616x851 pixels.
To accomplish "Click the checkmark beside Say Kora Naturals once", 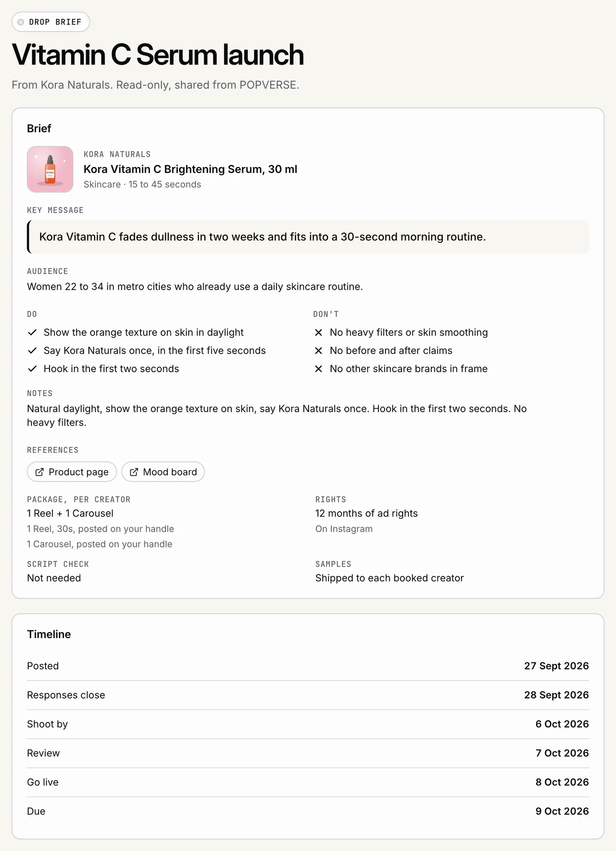I will coord(32,350).
